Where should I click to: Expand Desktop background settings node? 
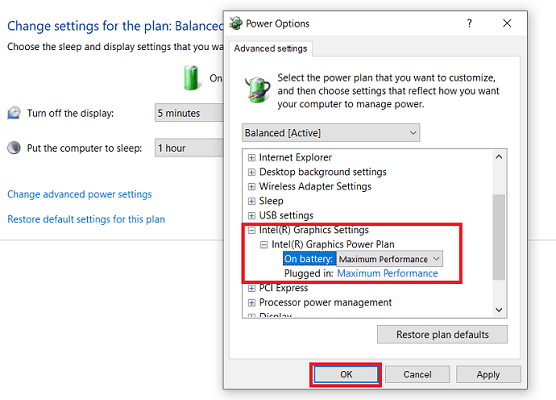tap(251, 172)
